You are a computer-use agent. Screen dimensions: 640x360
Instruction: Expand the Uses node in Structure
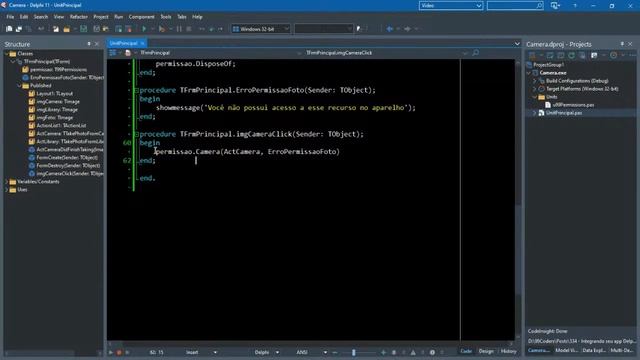[x=7, y=190]
